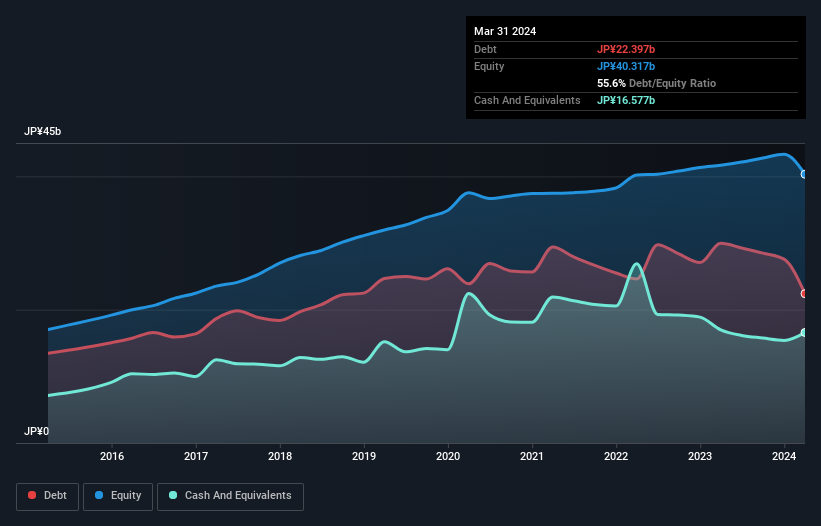
Task: Click the Cash And Equivalents tooltip label
Action: [x=527, y=100]
